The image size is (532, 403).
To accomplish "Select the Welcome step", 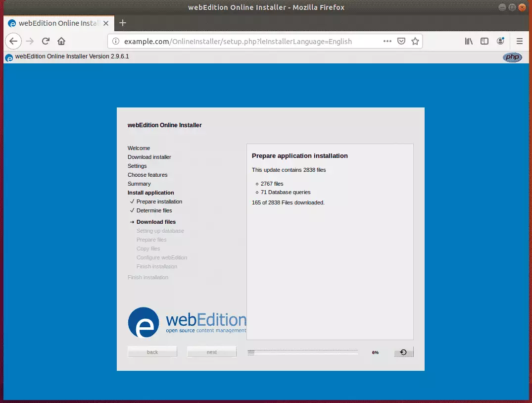I will pos(139,148).
